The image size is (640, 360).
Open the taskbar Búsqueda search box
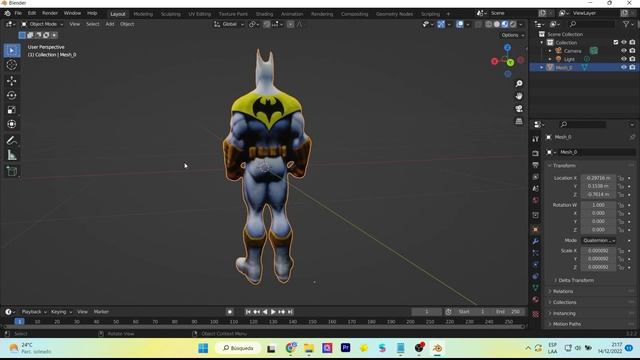(x=238, y=348)
